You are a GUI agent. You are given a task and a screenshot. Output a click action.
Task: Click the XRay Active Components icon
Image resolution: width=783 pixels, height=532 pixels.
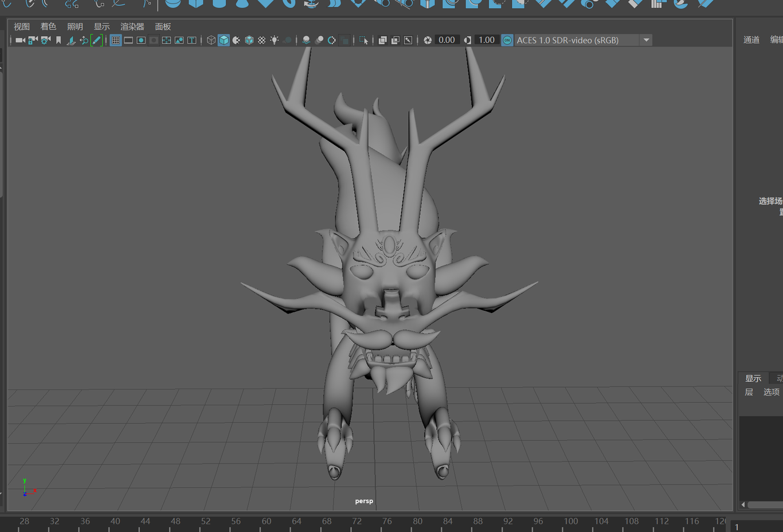395,40
